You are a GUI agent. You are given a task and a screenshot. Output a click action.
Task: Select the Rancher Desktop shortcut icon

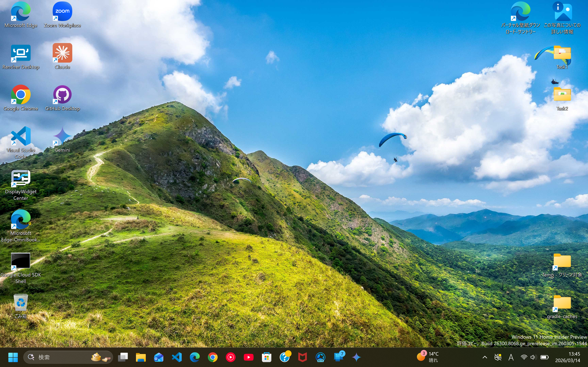tap(21, 53)
